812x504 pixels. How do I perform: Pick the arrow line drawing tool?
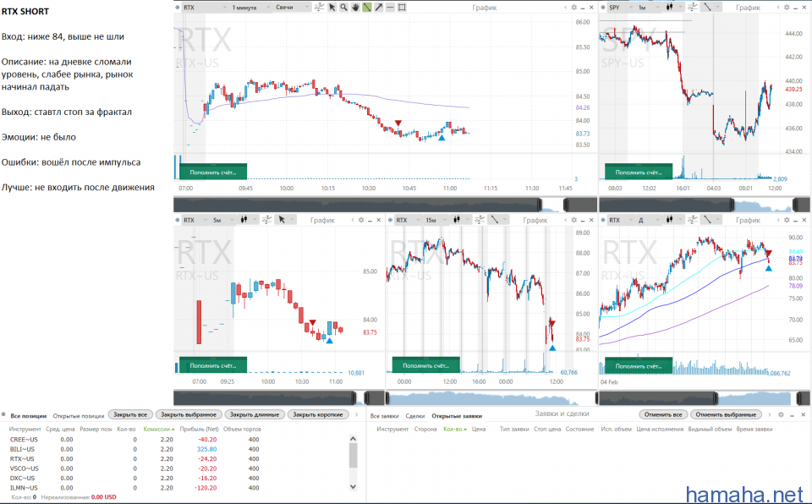point(379,8)
